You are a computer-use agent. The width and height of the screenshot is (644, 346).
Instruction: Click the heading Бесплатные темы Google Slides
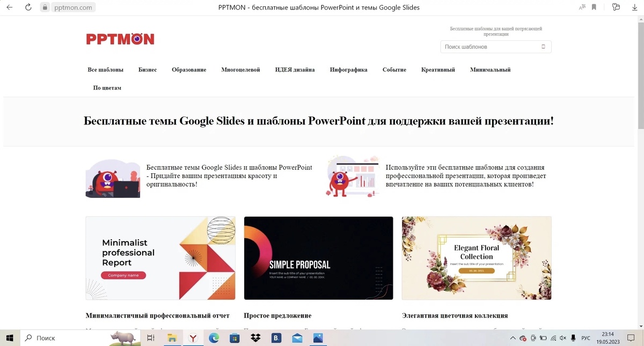[318, 121]
